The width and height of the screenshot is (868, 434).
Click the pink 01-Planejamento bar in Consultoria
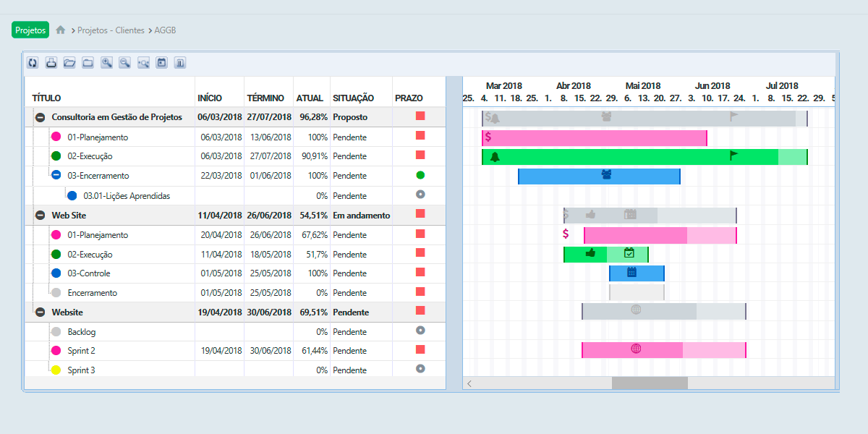[594, 137]
